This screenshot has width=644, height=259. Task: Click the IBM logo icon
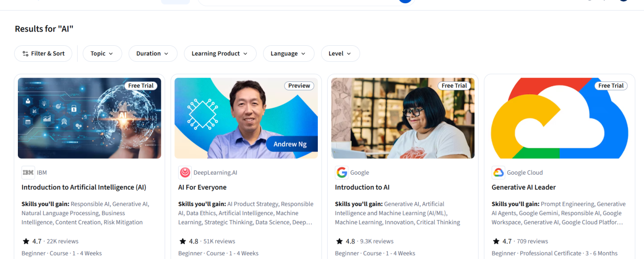pyautogui.click(x=28, y=173)
